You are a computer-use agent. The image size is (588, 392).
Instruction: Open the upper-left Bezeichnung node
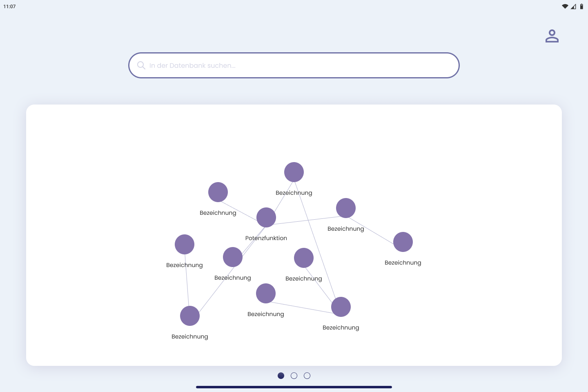point(218,192)
